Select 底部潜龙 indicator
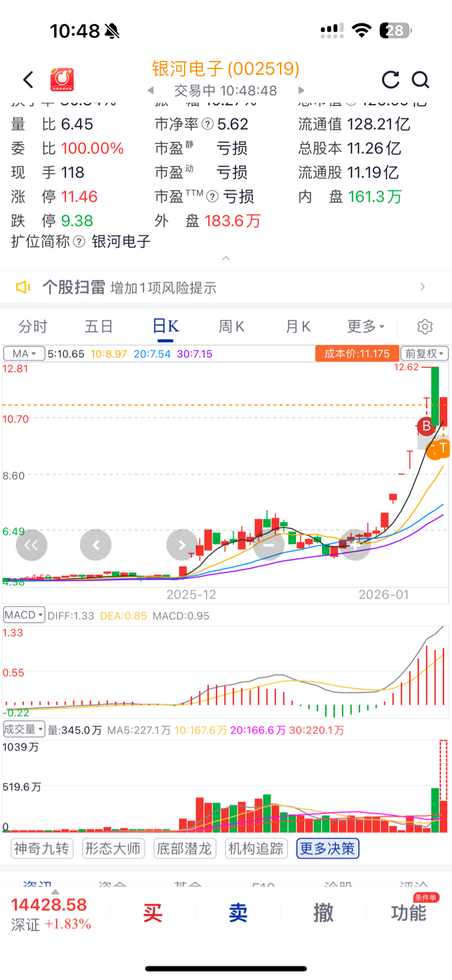This screenshot has width=452, height=980. (184, 848)
